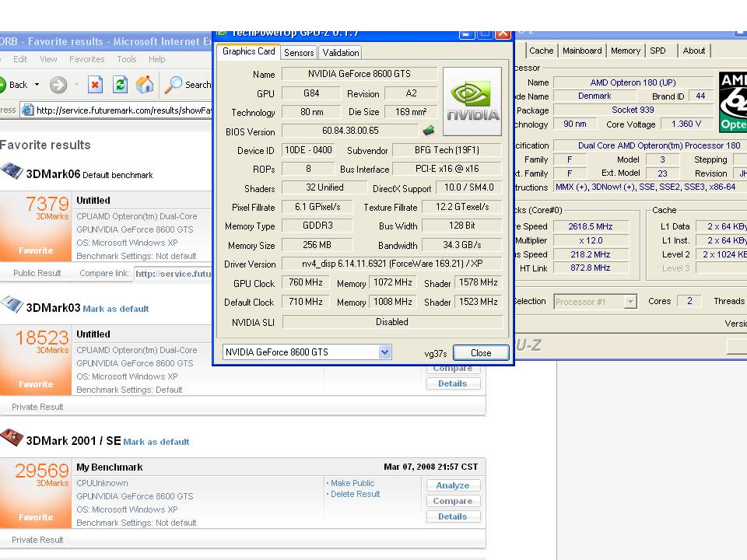Click the 3DMark06 section icon
747x560 pixels.
pyautogui.click(x=12, y=171)
